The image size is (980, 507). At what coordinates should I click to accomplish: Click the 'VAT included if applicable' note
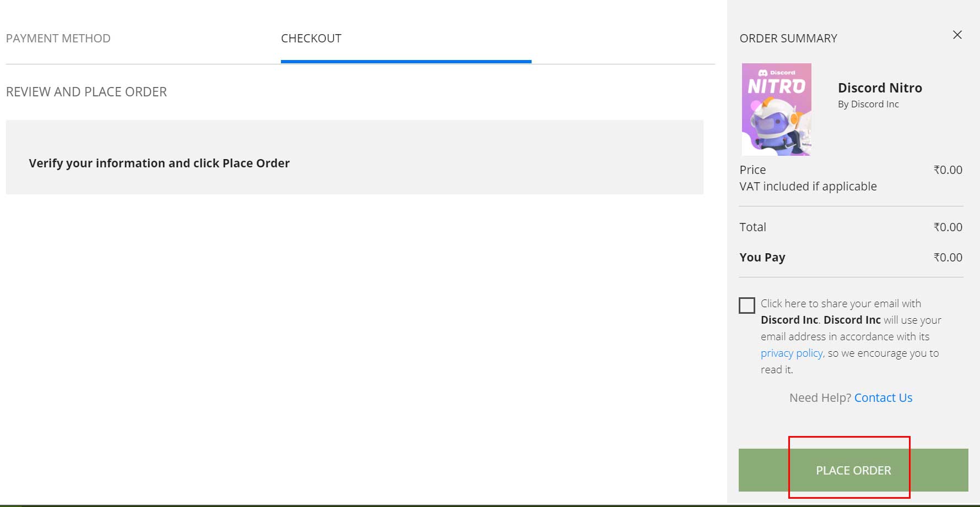(x=808, y=186)
